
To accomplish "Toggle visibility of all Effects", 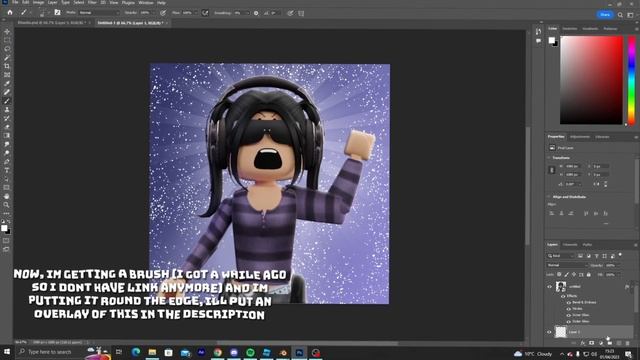I will pyautogui.click(x=563, y=296).
